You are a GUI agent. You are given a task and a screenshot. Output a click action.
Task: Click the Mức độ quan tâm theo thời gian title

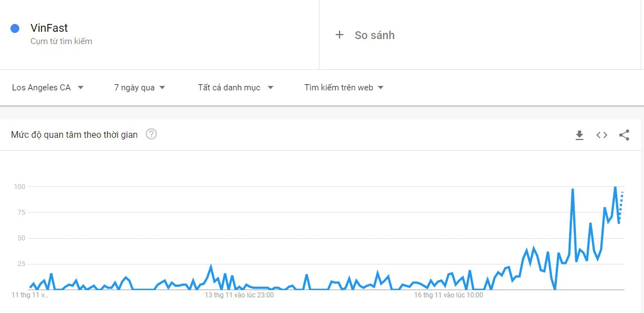(74, 134)
